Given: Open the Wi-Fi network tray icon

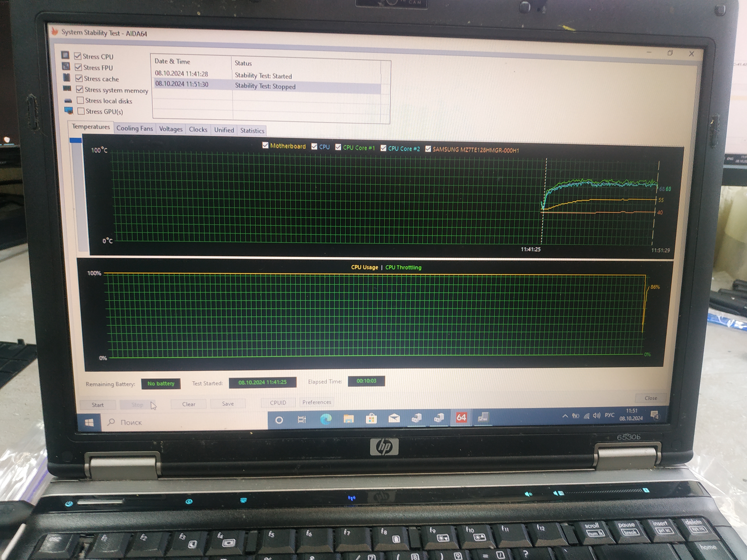Looking at the screenshot, I should pyautogui.click(x=587, y=416).
